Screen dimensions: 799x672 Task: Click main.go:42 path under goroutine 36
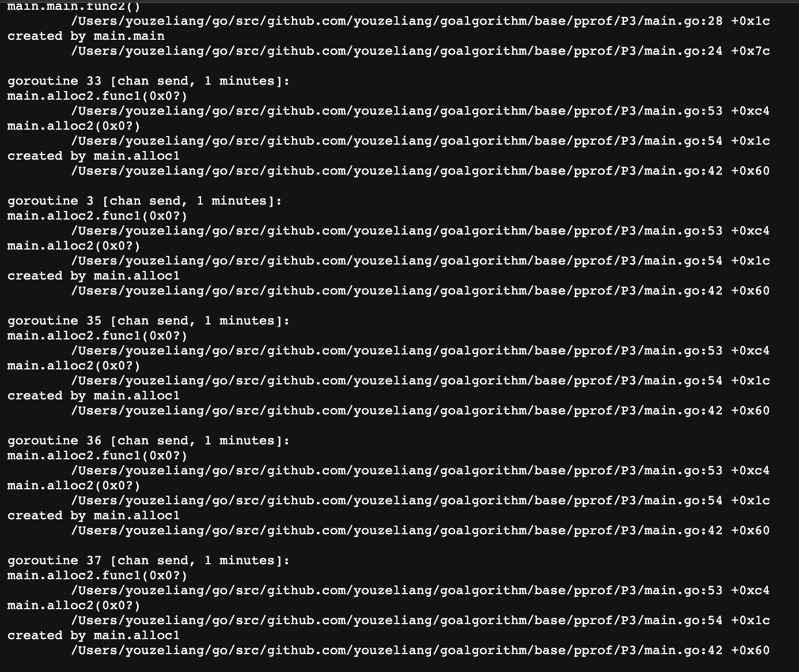tap(421, 531)
